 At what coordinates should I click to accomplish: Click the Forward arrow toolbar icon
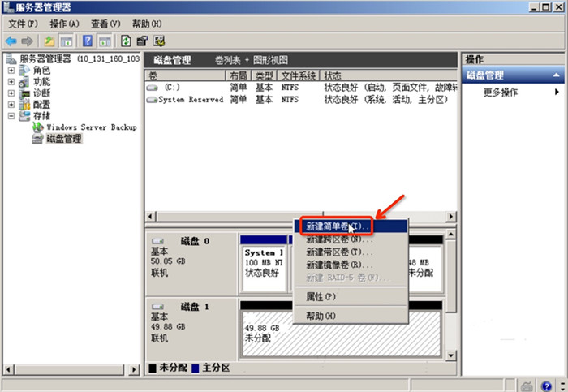27,41
